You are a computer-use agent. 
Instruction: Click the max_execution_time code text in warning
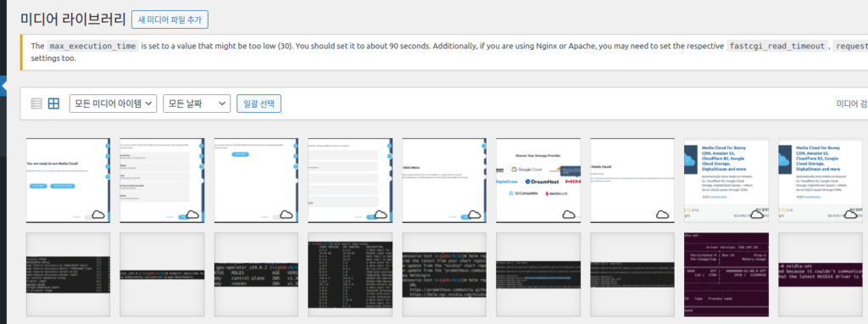pyautogui.click(x=92, y=46)
